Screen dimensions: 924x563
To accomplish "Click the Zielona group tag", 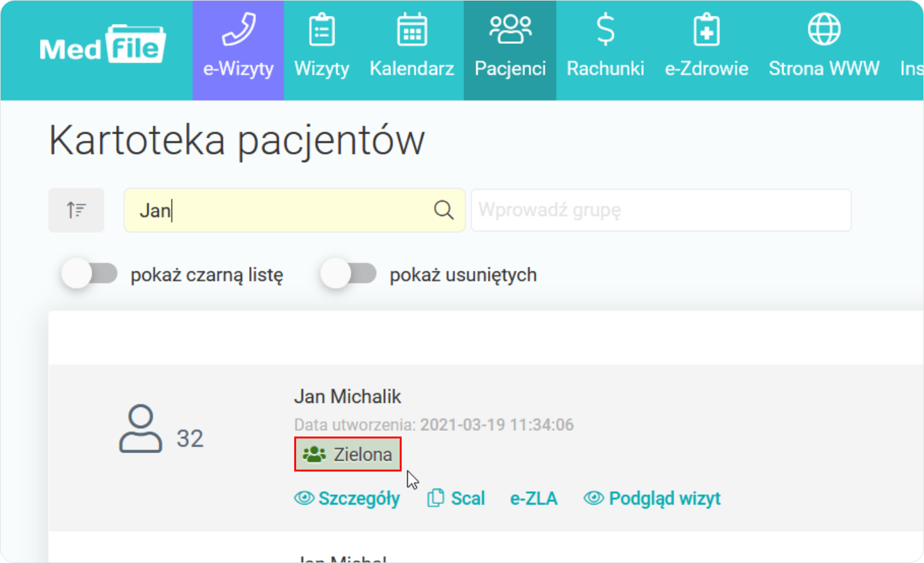I will point(348,454).
